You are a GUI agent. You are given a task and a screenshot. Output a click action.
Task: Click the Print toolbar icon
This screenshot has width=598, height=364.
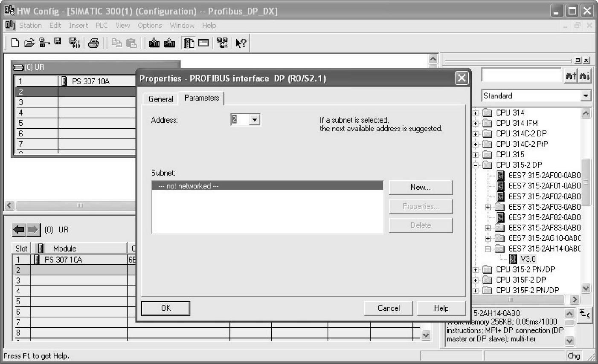93,43
